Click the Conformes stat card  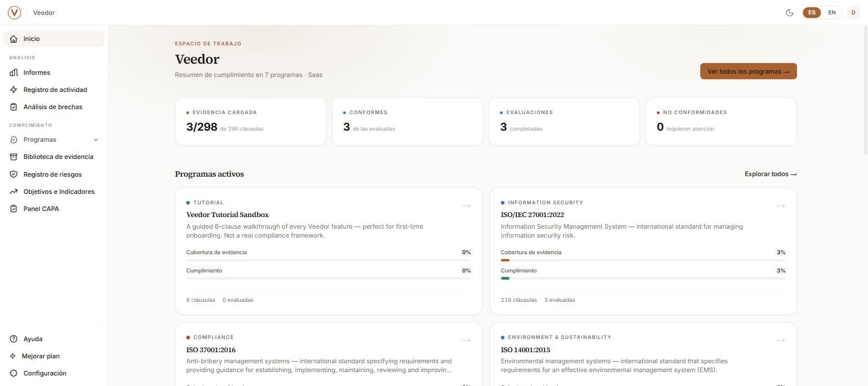(x=407, y=122)
